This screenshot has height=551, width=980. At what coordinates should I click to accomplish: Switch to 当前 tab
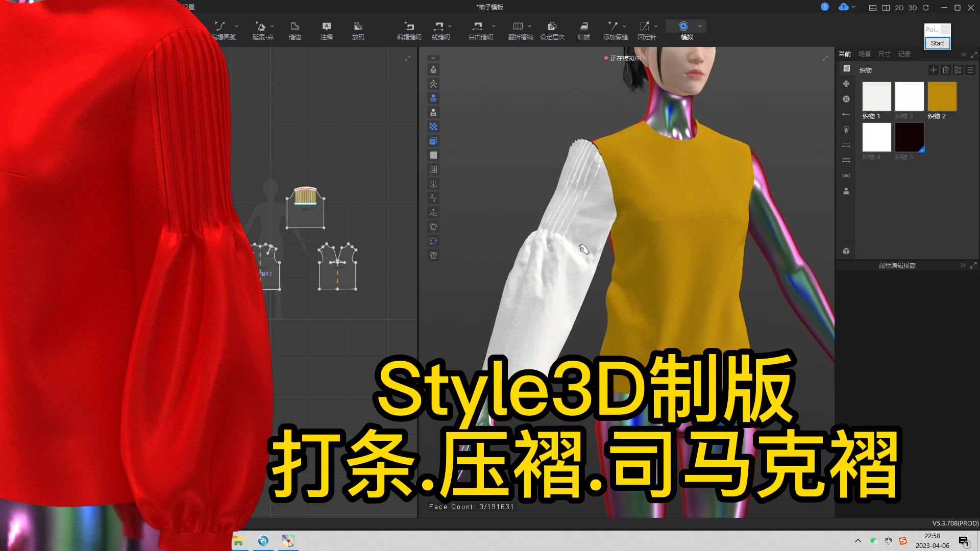845,54
